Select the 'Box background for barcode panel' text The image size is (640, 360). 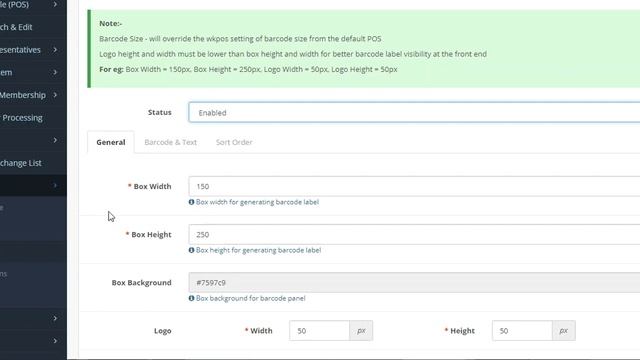[x=251, y=298]
